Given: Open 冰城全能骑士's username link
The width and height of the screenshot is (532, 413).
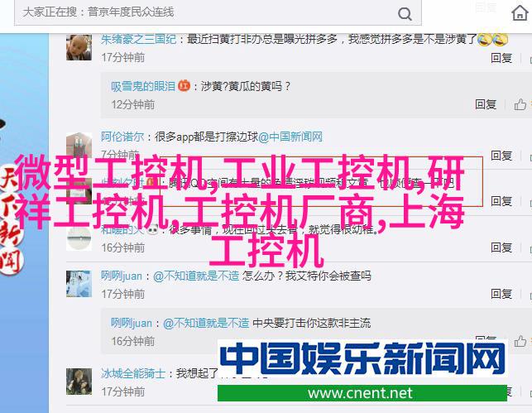Looking at the screenshot, I should 133,373.
